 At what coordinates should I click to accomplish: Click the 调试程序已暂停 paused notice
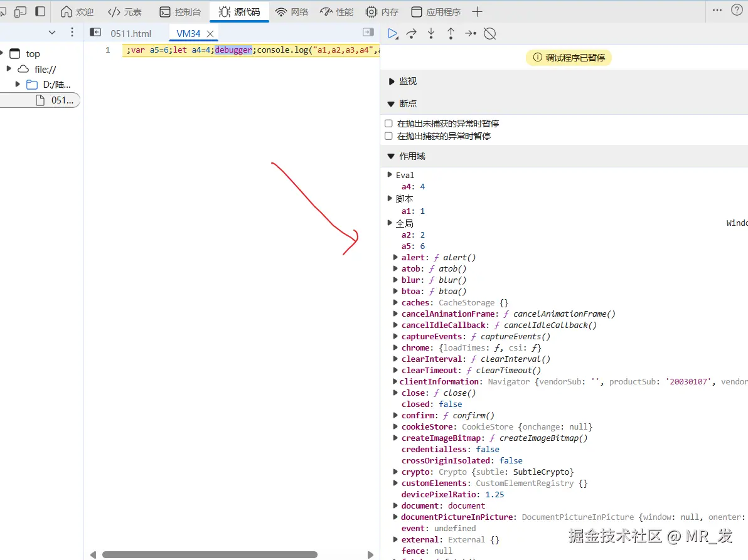[569, 58]
